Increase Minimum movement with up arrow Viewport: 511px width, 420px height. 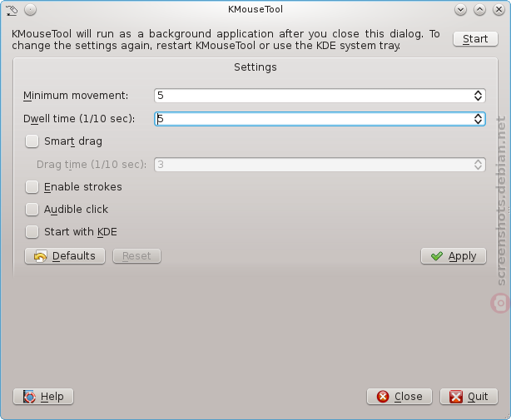click(478, 92)
